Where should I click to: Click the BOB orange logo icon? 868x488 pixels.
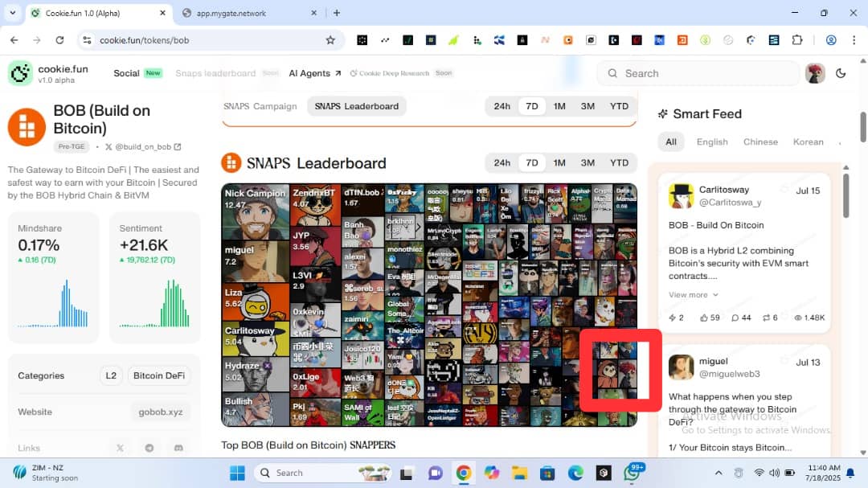27,127
